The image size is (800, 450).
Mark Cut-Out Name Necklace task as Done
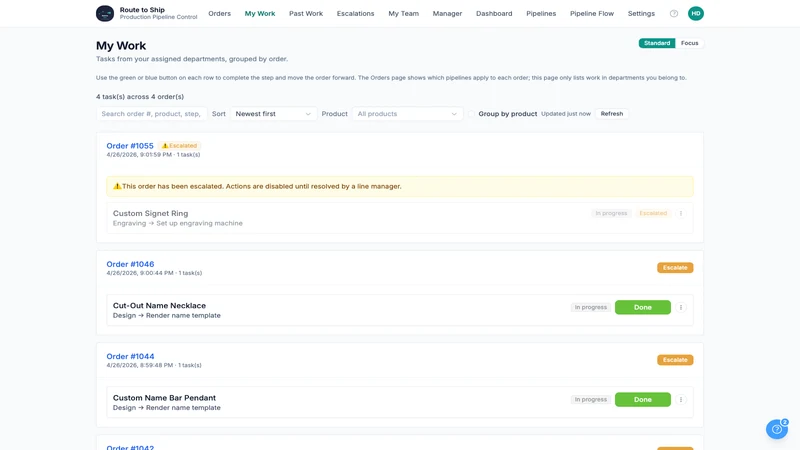642,307
